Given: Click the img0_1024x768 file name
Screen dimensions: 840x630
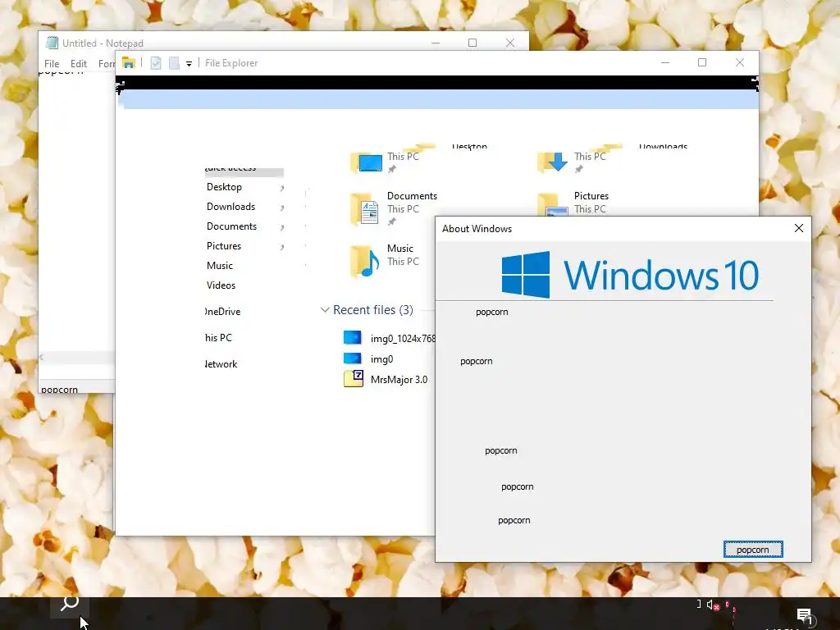Looking at the screenshot, I should point(403,339).
